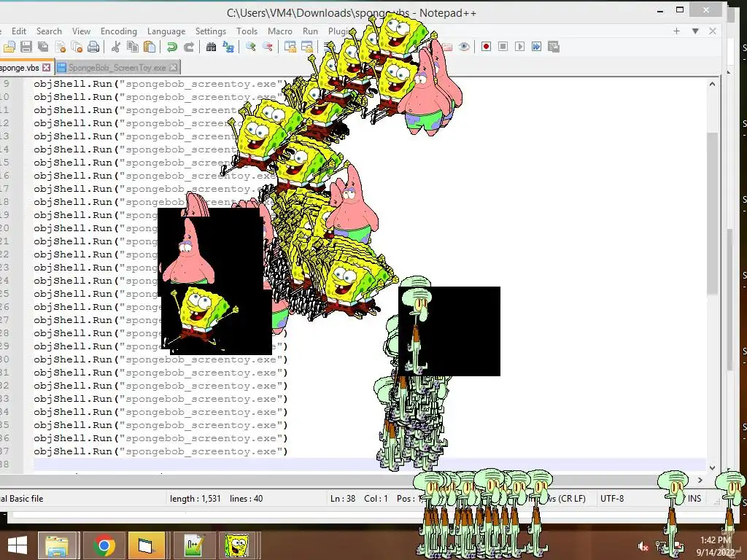
Task: Switch to the sponge.vbs tab
Action: coord(19,68)
